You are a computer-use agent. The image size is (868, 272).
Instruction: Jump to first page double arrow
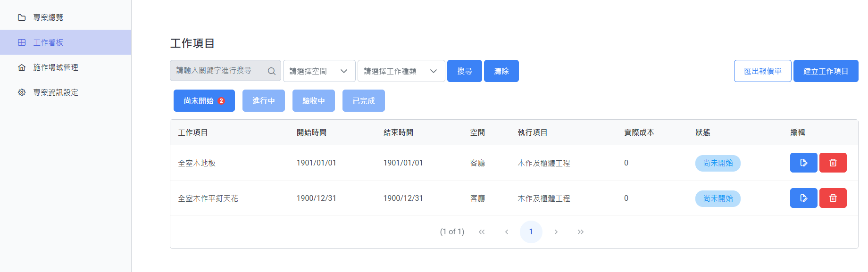click(482, 232)
